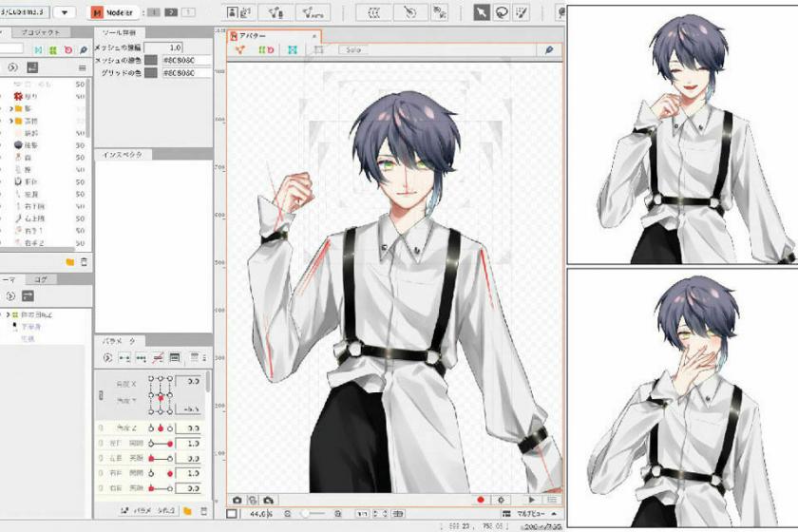Viewport: 798px width, 532px height.
Task: Expand the second folder in parts list
Action: (11, 121)
